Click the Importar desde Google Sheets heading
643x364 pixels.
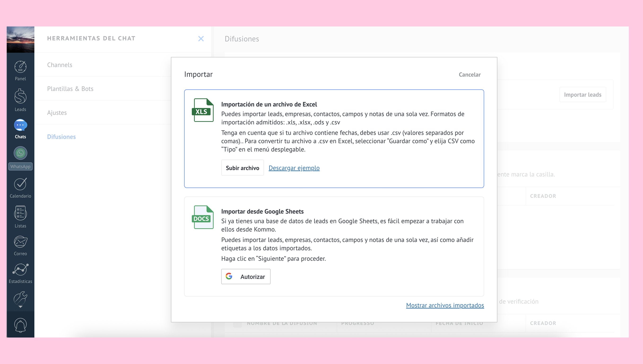262,212
